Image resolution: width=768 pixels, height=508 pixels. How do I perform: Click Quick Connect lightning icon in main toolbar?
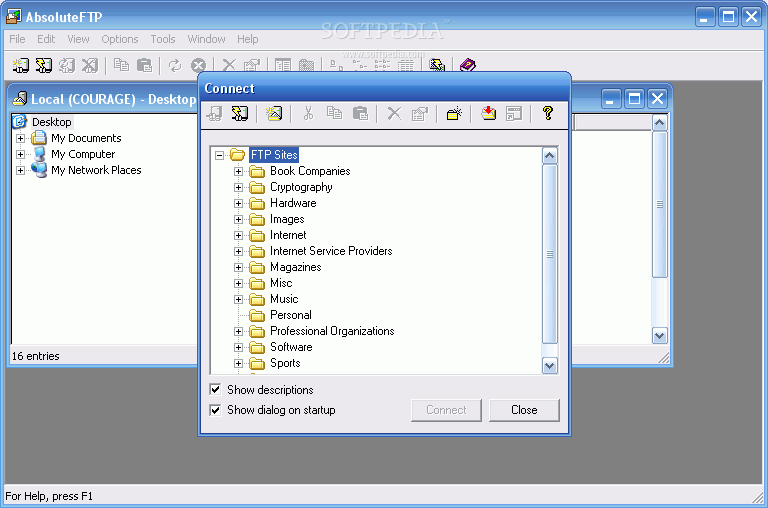click(44, 65)
